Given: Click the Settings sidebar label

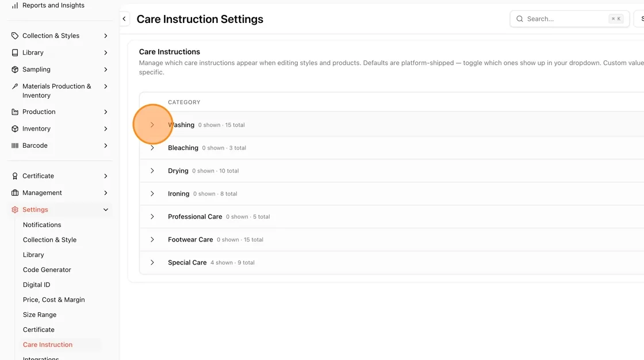Looking at the screenshot, I should coord(35,209).
